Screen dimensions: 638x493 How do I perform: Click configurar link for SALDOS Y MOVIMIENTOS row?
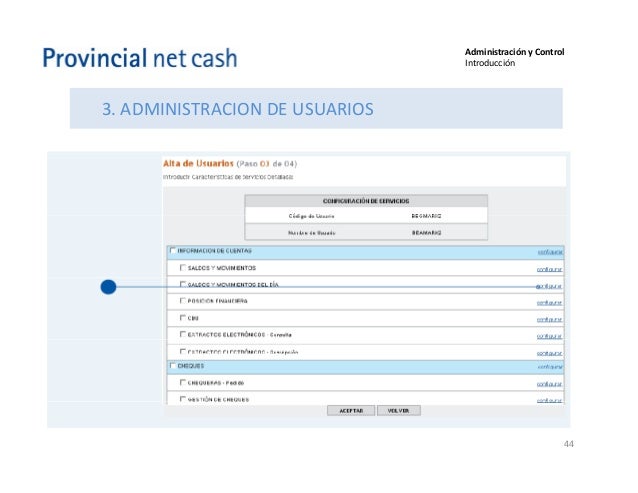(549, 269)
